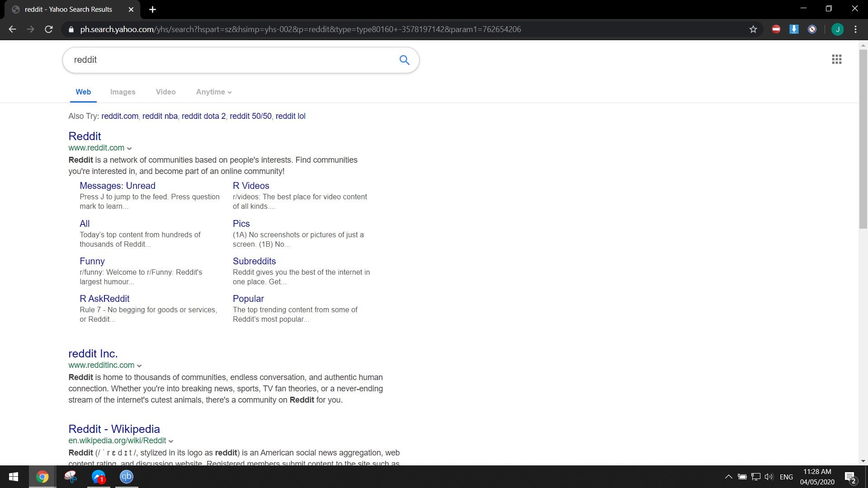Screen dimensions: 868x488
Task: Open the blue download extension icon
Action: 794,29
